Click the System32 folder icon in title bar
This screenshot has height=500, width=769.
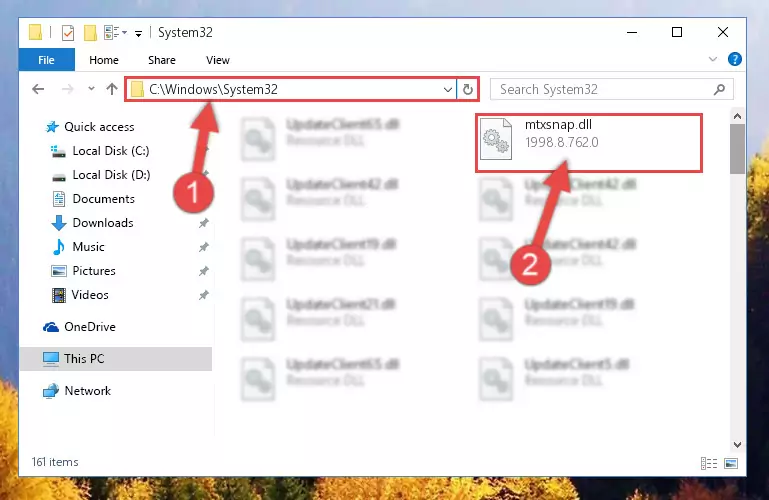35,32
